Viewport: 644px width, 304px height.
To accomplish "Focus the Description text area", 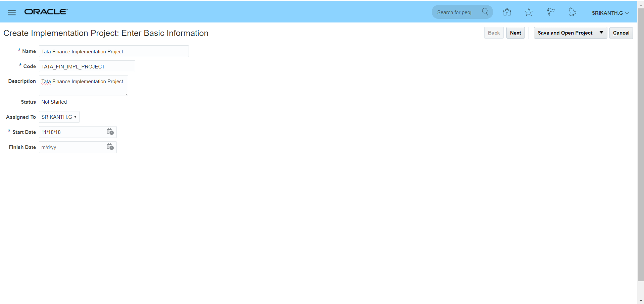I will tap(83, 86).
